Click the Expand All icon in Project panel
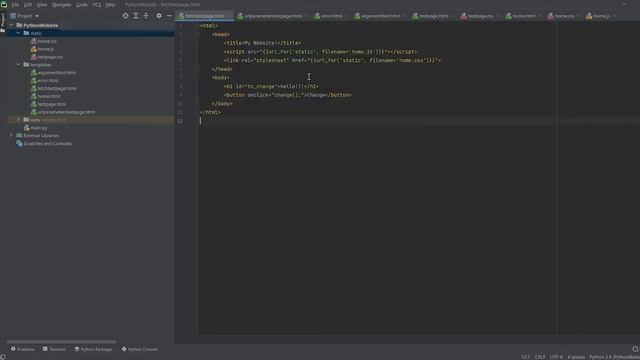The width and height of the screenshot is (640, 360). 136,16
